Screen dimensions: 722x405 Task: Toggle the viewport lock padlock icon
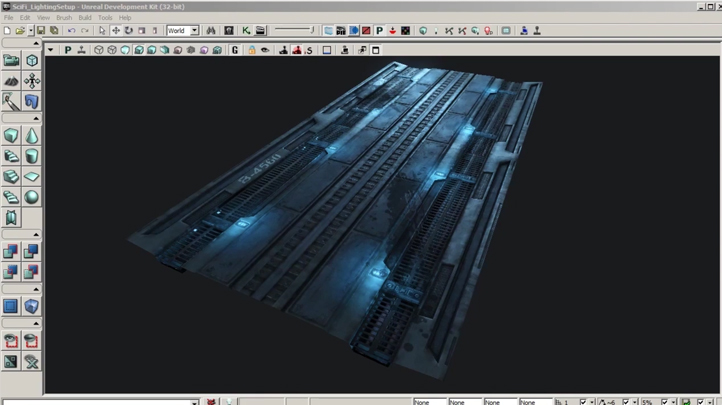tap(252, 50)
